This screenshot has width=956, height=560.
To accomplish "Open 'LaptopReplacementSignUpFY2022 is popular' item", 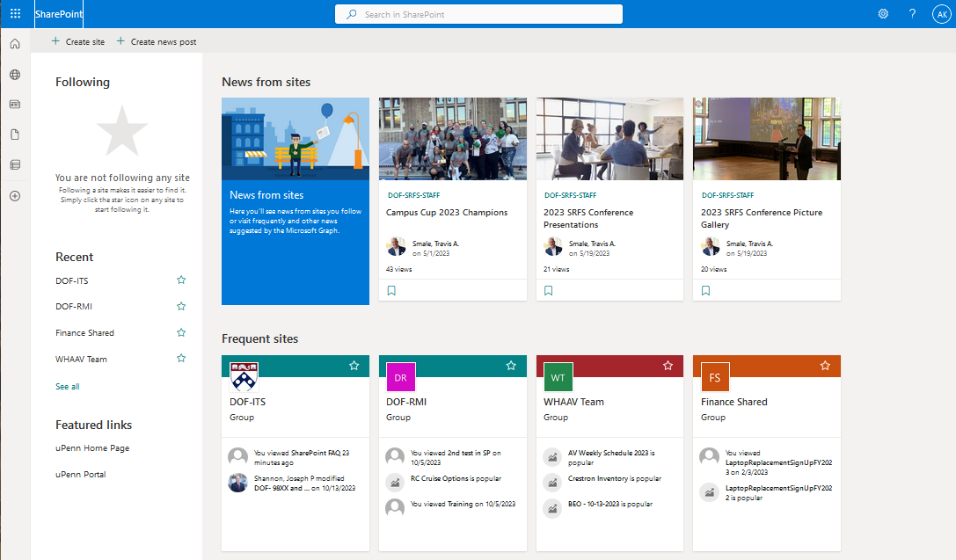I will click(778, 493).
